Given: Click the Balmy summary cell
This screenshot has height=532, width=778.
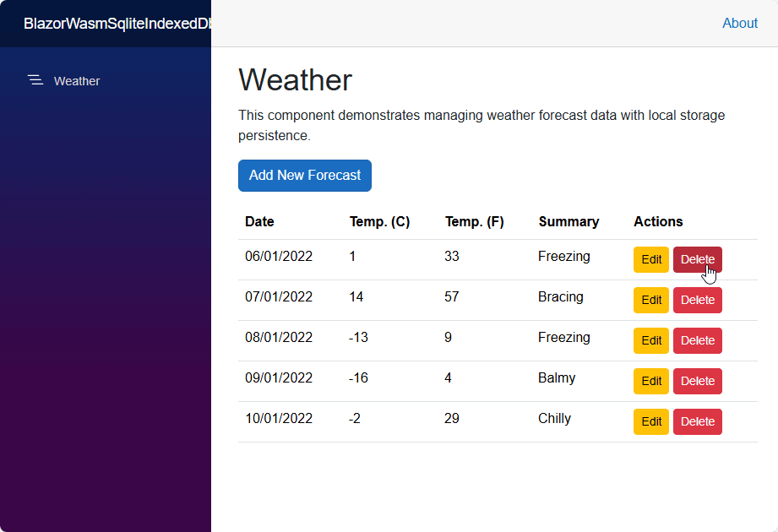Looking at the screenshot, I should [x=557, y=378].
